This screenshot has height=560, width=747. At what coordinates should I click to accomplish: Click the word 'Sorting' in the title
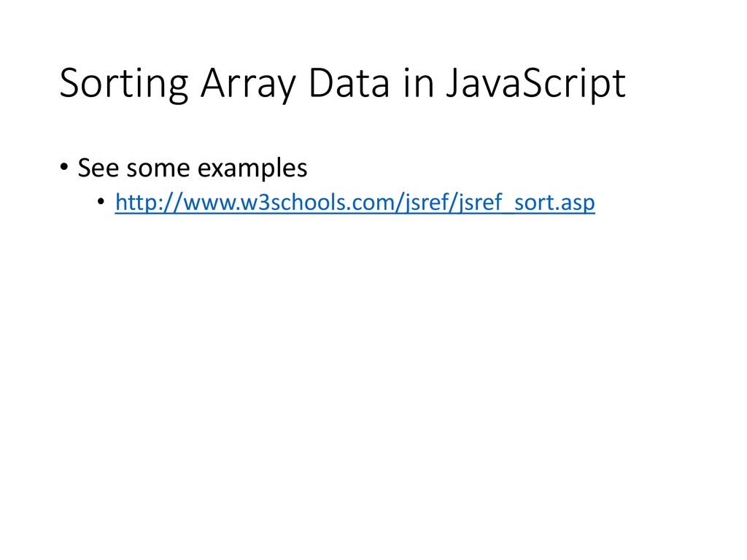(124, 85)
